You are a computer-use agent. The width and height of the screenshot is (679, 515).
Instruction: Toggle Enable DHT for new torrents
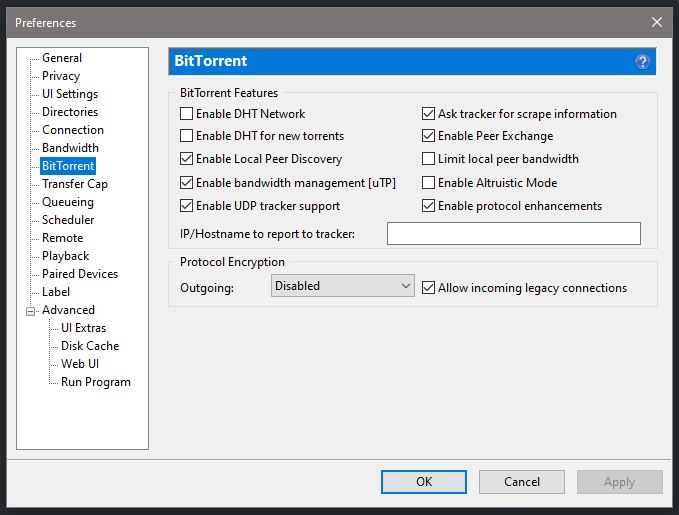[x=187, y=136]
